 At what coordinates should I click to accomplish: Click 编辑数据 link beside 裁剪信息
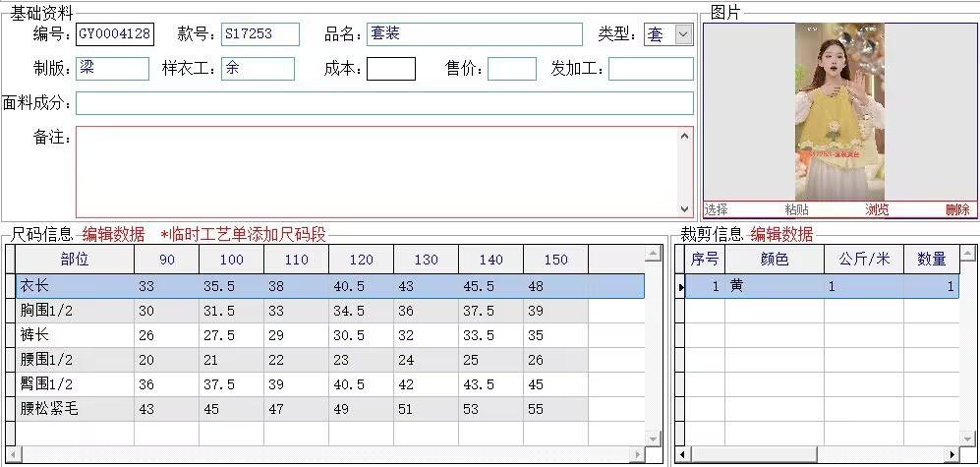pos(781,235)
